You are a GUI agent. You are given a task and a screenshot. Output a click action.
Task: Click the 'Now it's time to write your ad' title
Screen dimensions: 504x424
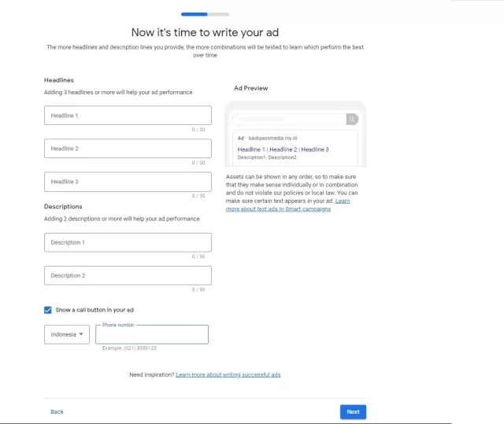[x=205, y=32]
